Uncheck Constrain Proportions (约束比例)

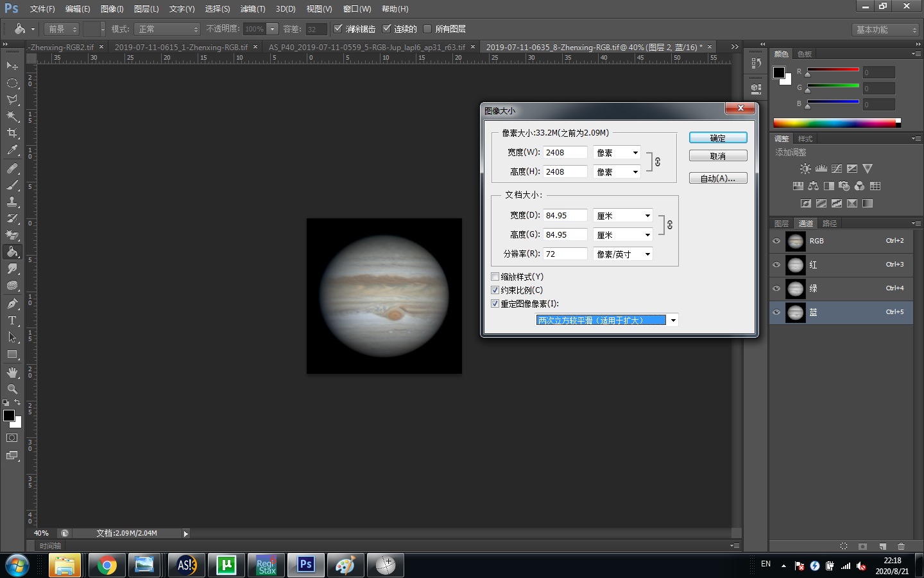pyautogui.click(x=495, y=290)
